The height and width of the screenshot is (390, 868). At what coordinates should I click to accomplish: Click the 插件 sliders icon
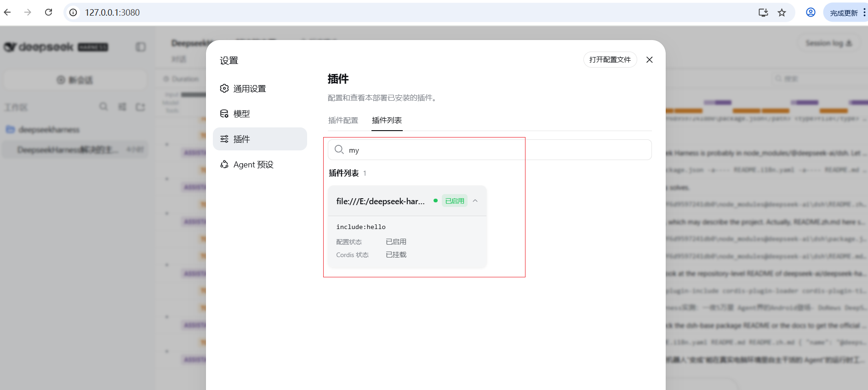[x=224, y=139]
